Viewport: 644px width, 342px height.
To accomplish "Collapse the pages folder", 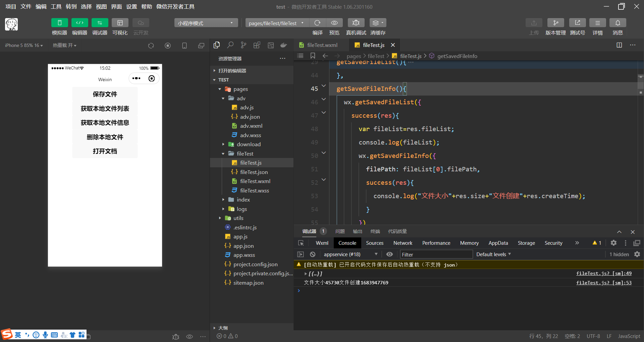I will pyautogui.click(x=252, y=89).
